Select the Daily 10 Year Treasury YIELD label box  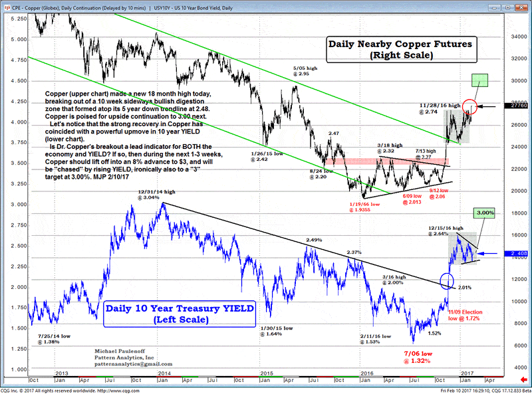(x=180, y=314)
